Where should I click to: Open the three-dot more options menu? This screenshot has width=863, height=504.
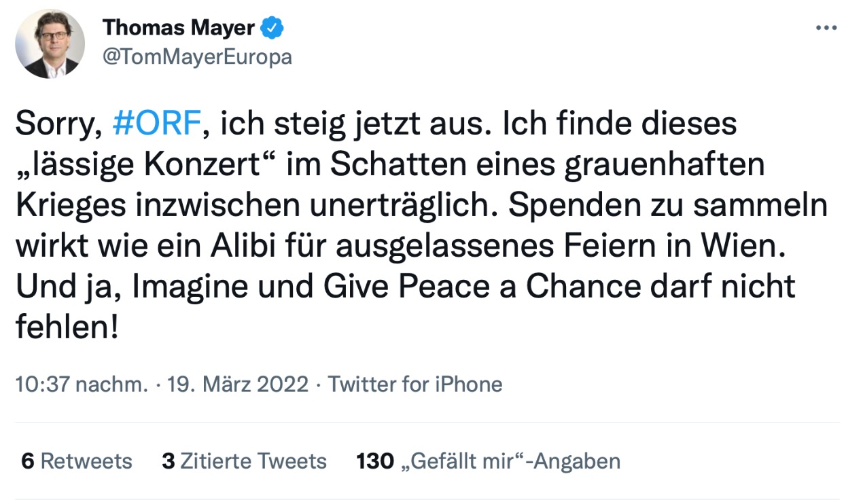[826, 29]
